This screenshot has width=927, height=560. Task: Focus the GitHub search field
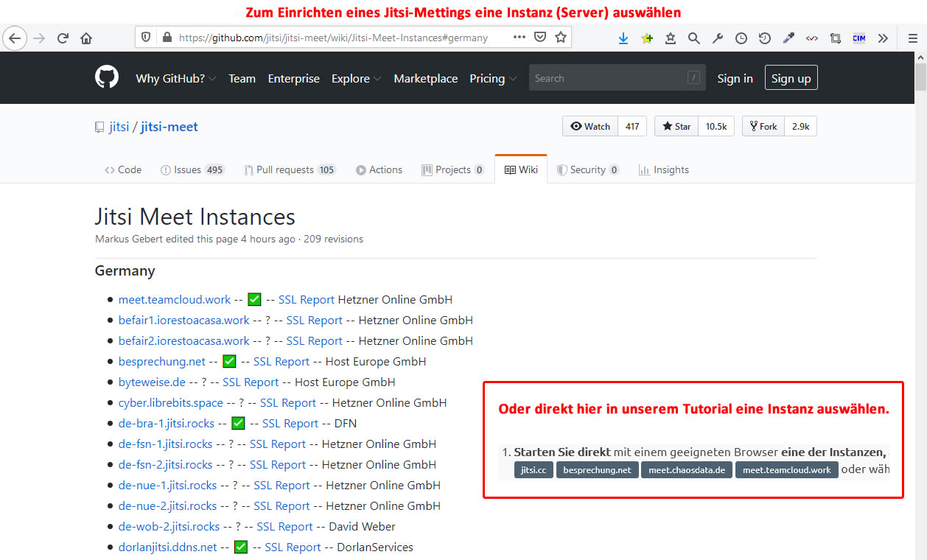(618, 78)
